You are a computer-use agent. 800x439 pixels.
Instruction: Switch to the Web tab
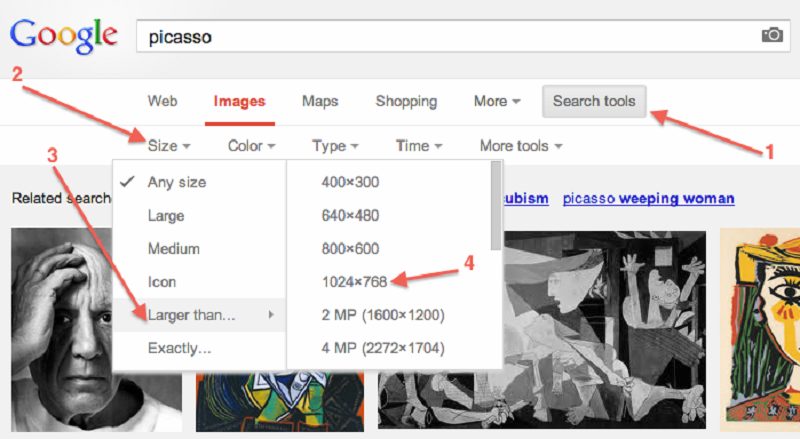click(162, 101)
